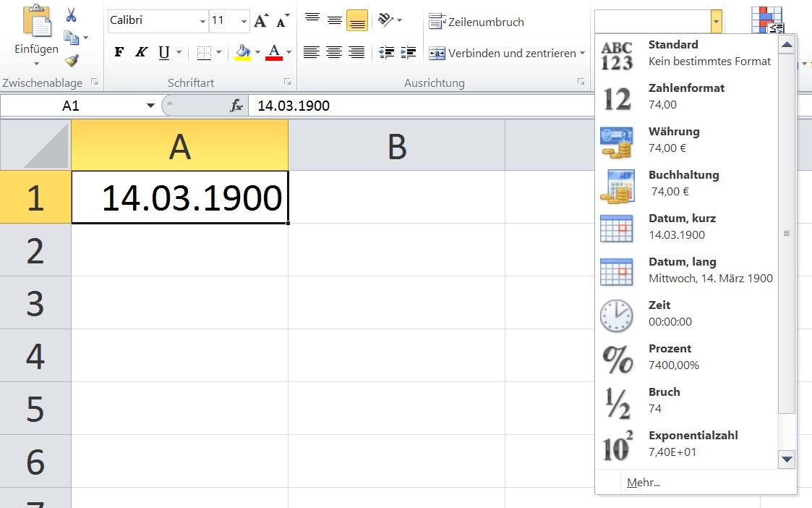Select row 3 header
Screen dimensions: 812x508
tap(35, 303)
